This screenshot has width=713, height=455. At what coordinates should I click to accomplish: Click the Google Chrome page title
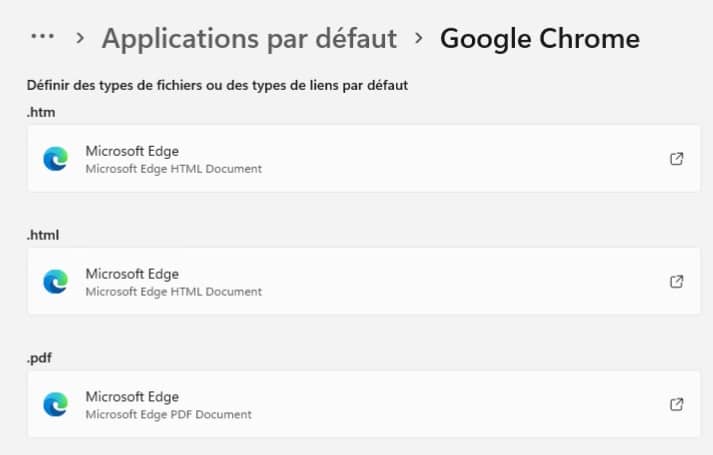[539, 39]
